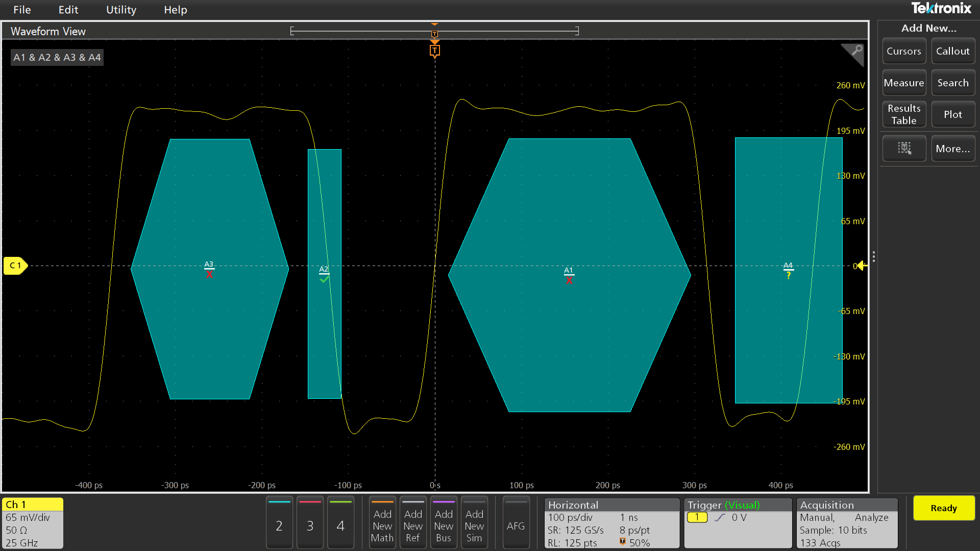
Task: Click the yellow Ready status button
Action: 944,508
